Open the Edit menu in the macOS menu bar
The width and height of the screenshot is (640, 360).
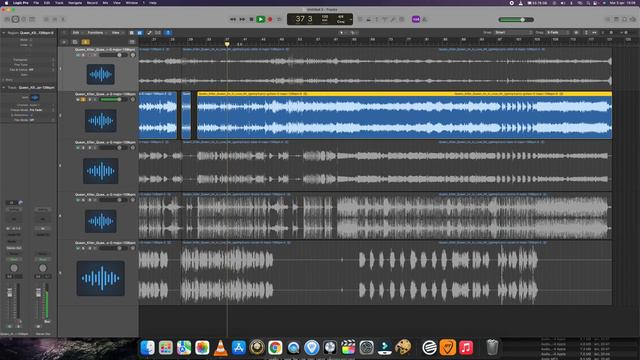47,2
